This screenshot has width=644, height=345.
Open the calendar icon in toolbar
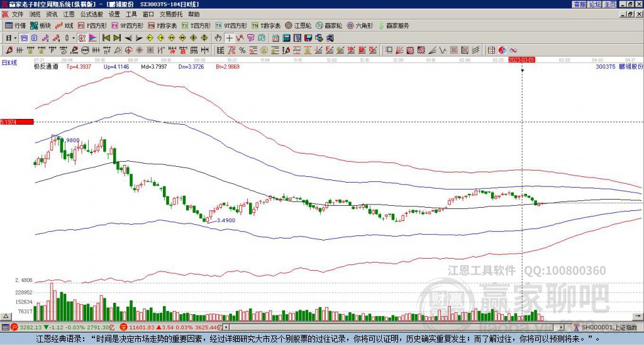(275, 38)
